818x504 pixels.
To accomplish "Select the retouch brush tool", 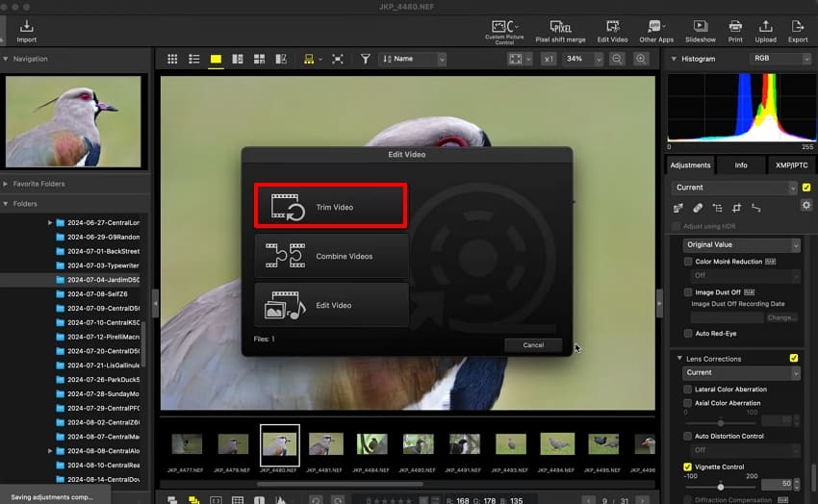I will tap(698, 208).
